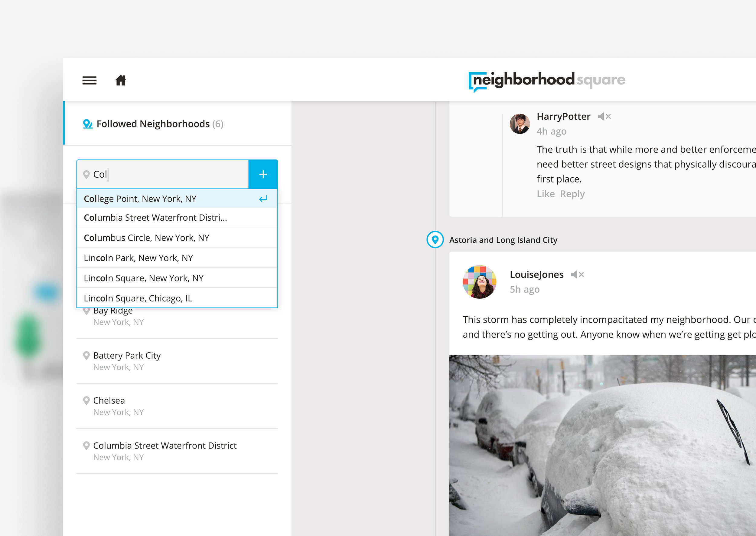756x536 pixels.
Task: Click pin icon beside Columbia Street Waterfront District
Action: [x=86, y=446]
